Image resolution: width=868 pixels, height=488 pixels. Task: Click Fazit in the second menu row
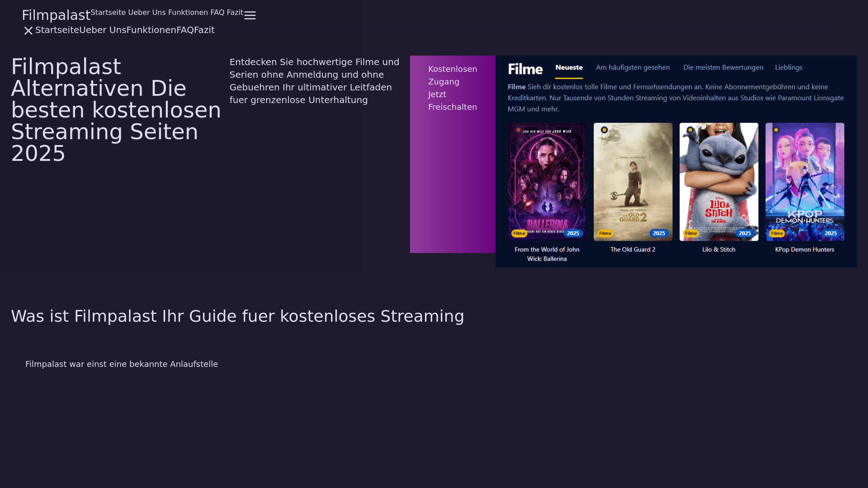[x=204, y=30]
